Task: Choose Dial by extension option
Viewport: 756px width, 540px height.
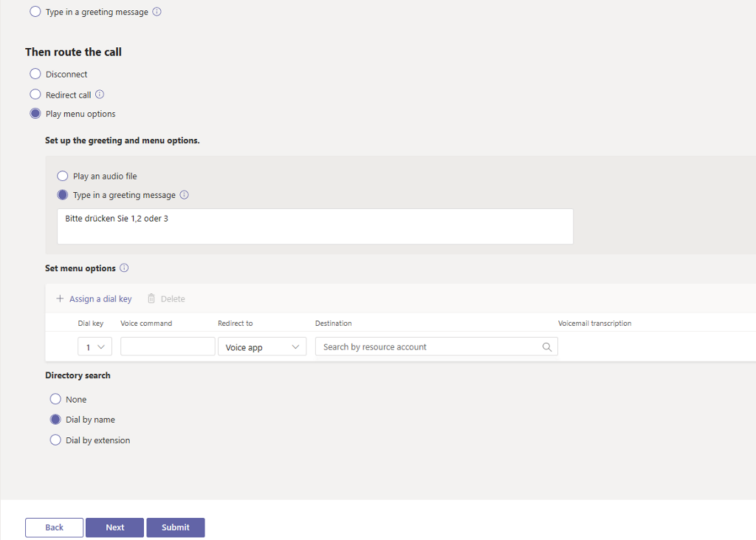Action: [55, 440]
